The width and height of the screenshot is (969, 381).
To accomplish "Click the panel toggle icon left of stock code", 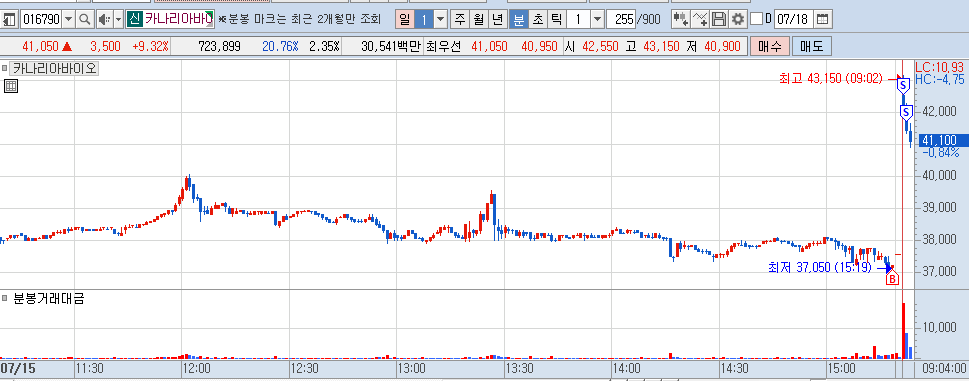I will (x=9, y=20).
